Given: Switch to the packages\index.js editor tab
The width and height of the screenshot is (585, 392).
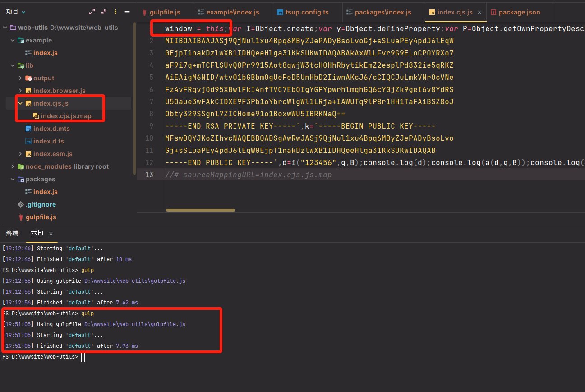Looking at the screenshot, I should click(383, 12).
